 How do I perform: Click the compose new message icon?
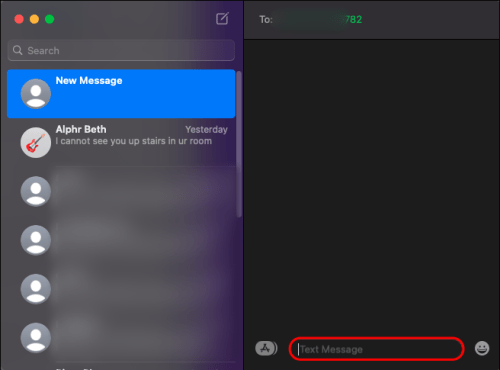222,19
